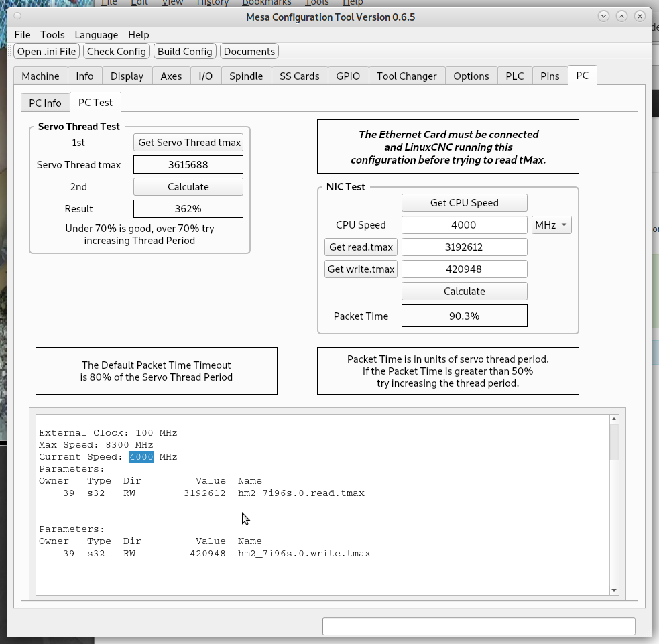659x644 pixels.
Task: Click the CPU Speed 4000 field
Action: [465, 224]
